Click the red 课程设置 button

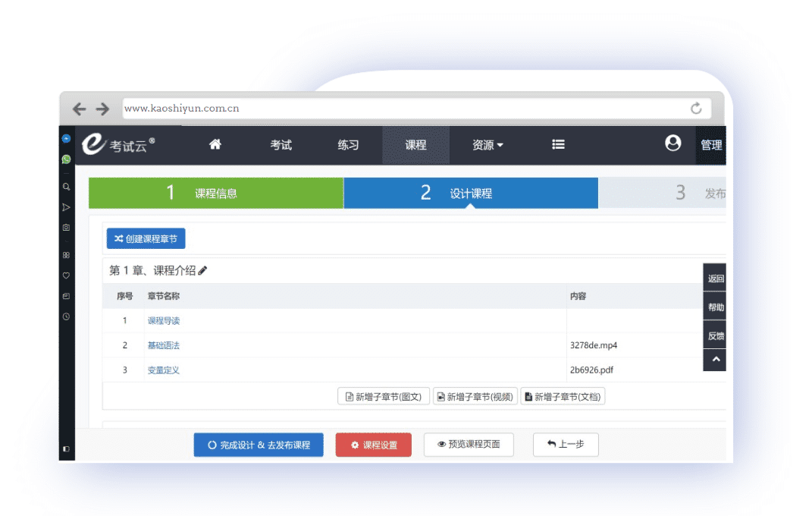coord(373,445)
